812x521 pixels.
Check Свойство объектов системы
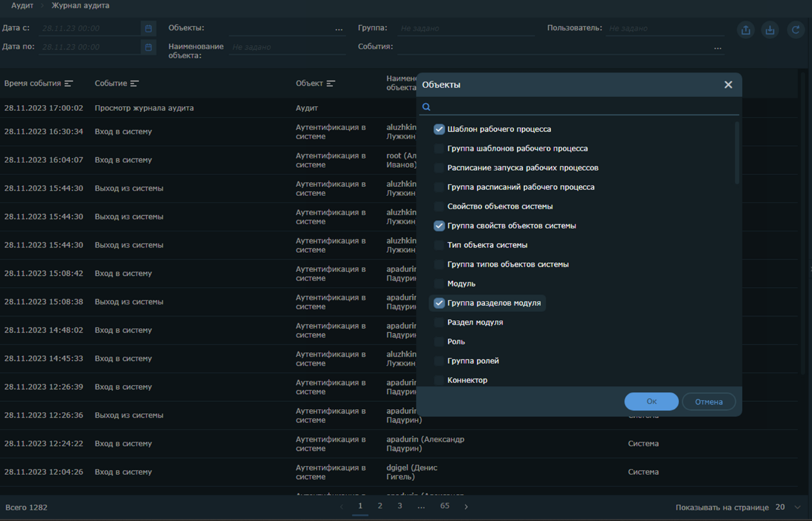[x=439, y=206]
